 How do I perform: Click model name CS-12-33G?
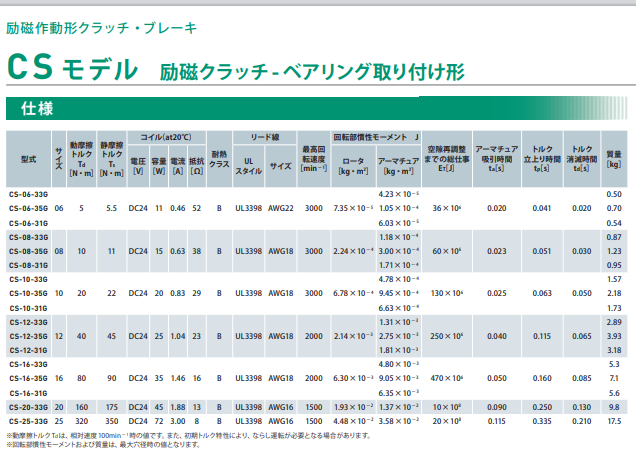[x=28, y=323]
